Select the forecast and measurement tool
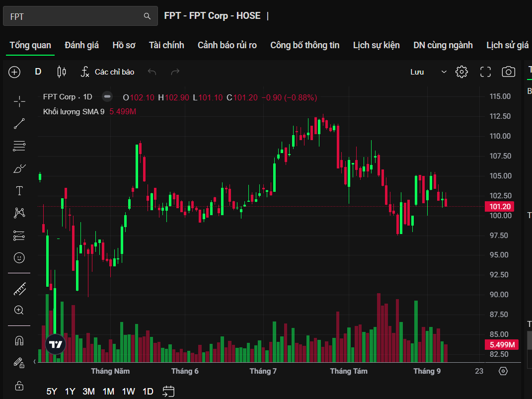532x399 pixels. pyautogui.click(x=19, y=236)
